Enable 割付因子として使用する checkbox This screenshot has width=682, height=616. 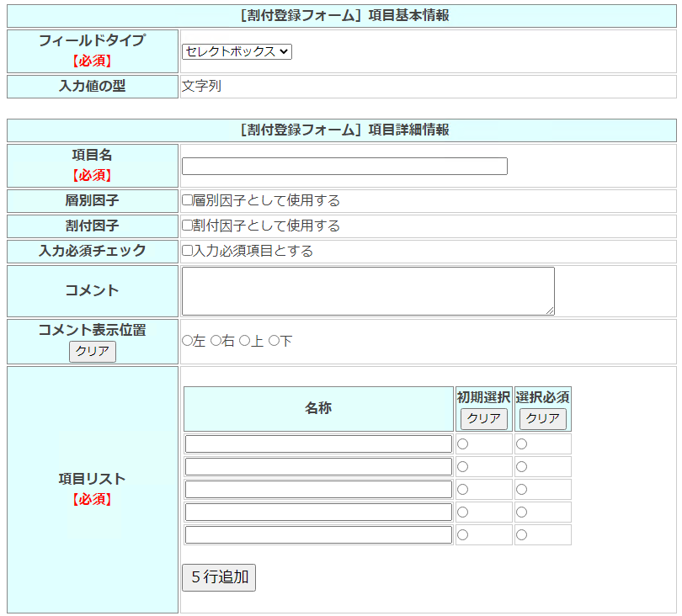click(x=187, y=226)
